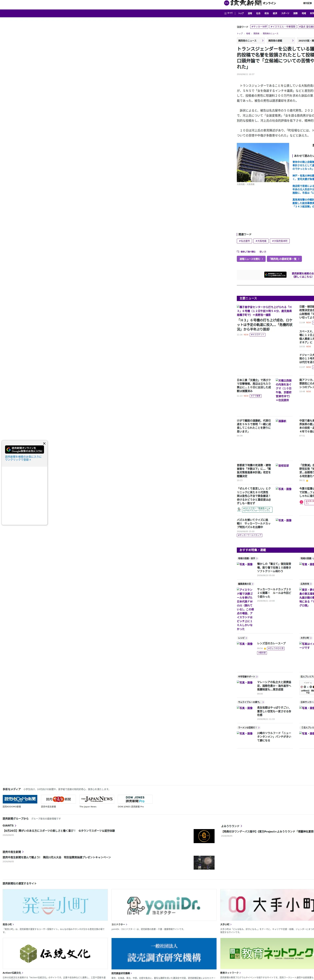
Task: Go to 地域 in the breadcrumb
Action: 248,33
